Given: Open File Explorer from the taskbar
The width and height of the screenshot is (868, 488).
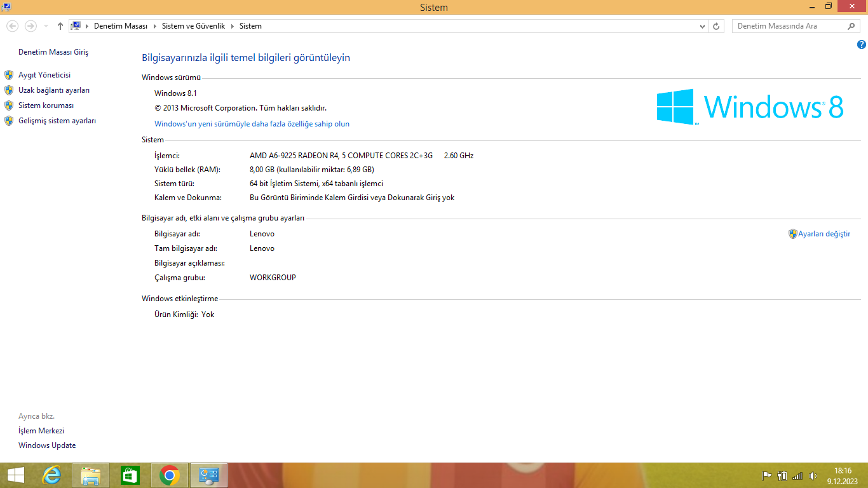Looking at the screenshot, I should (x=91, y=475).
